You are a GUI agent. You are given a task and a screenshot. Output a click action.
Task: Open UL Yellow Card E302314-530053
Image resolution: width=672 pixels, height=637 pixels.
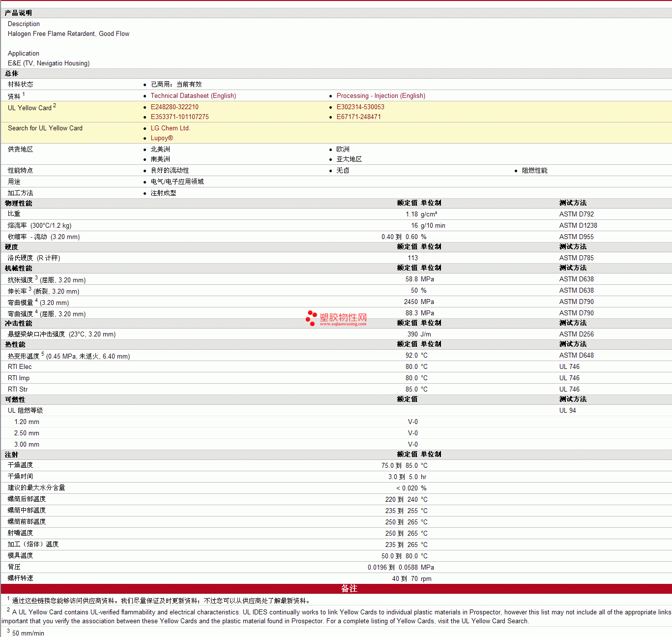360,107
